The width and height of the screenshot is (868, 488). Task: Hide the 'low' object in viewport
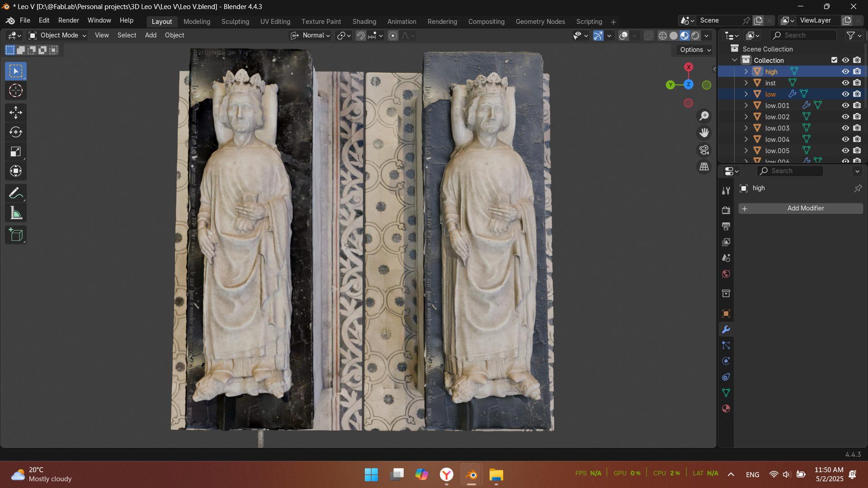845,94
